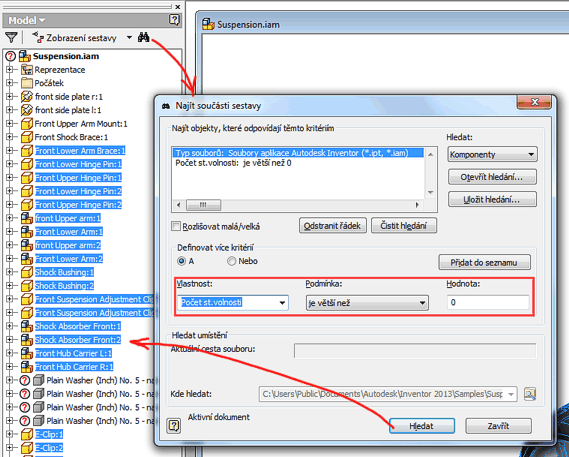
Task: Select the A radio button
Action: tap(182, 261)
